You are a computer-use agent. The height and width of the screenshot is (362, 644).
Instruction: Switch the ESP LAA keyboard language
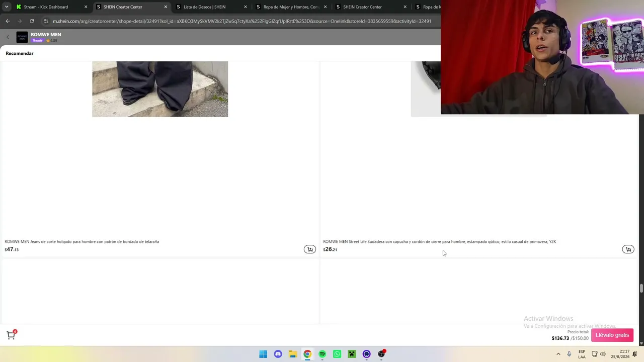(582, 354)
